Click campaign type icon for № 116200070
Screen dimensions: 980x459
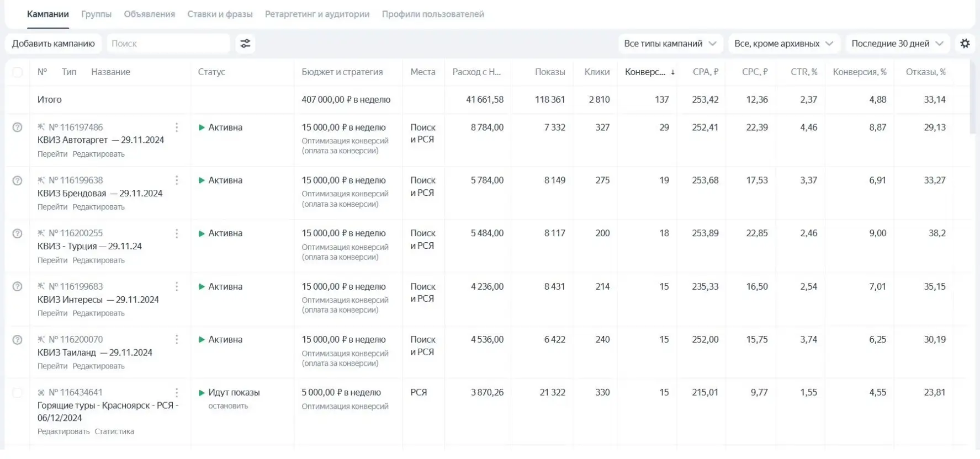41,339
